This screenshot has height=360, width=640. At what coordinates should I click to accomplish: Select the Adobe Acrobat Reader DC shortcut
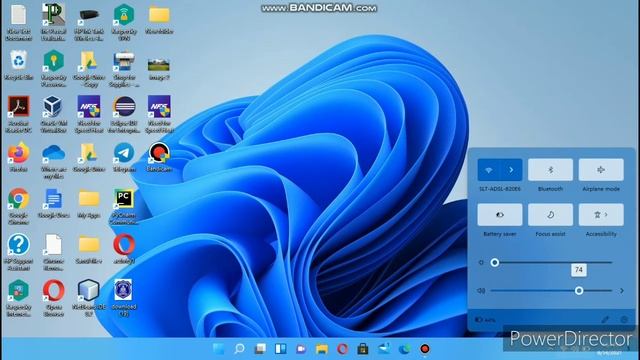click(x=18, y=114)
